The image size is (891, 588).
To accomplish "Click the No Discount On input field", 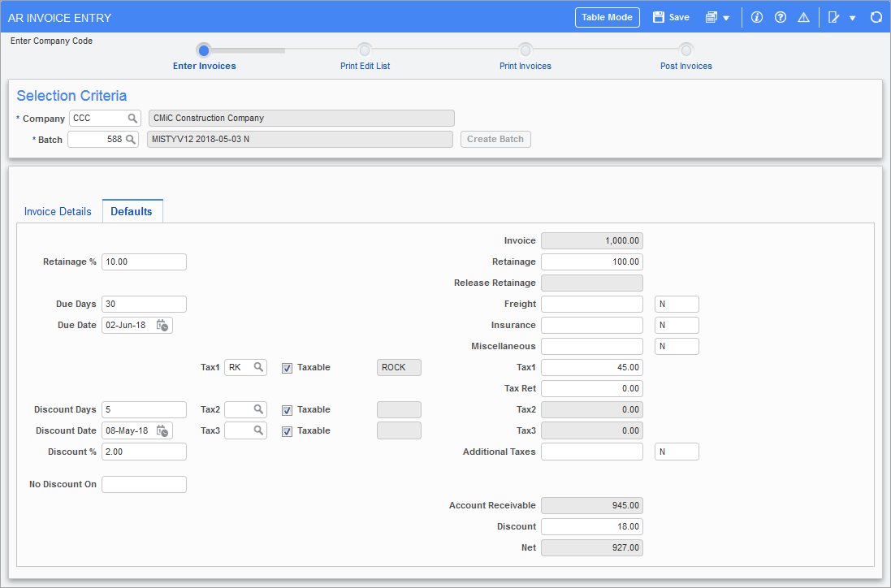I will (145, 485).
